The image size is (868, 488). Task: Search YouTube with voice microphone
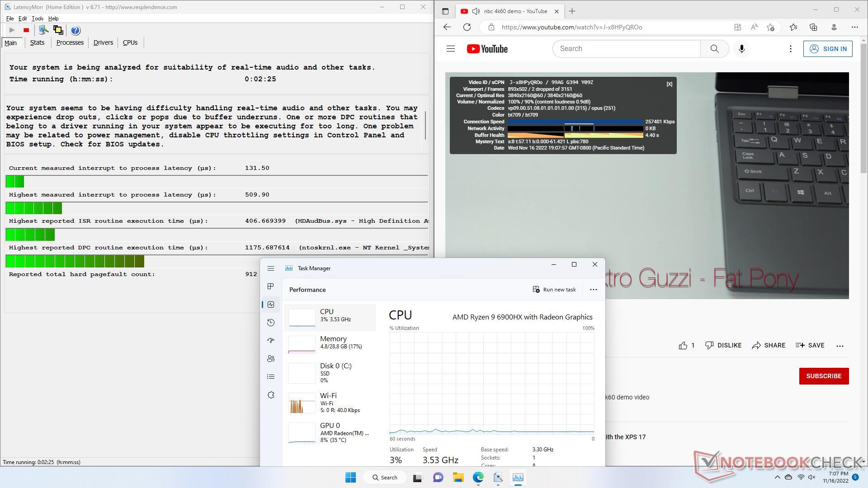click(742, 49)
